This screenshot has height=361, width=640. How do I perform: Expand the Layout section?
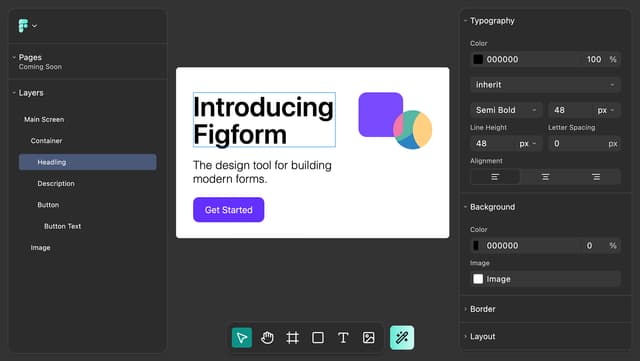pyautogui.click(x=465, y=336)
